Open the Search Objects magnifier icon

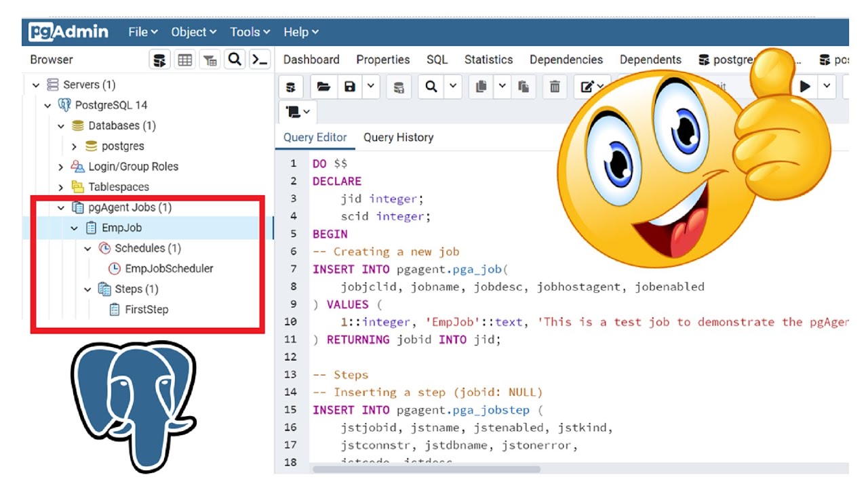[x=235, y=60]
